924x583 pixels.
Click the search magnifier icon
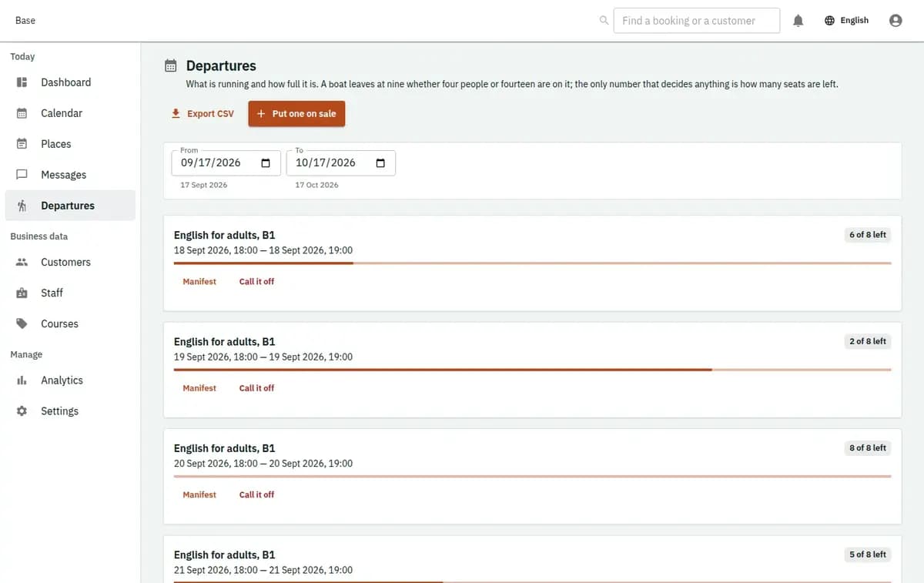[604, 21]
